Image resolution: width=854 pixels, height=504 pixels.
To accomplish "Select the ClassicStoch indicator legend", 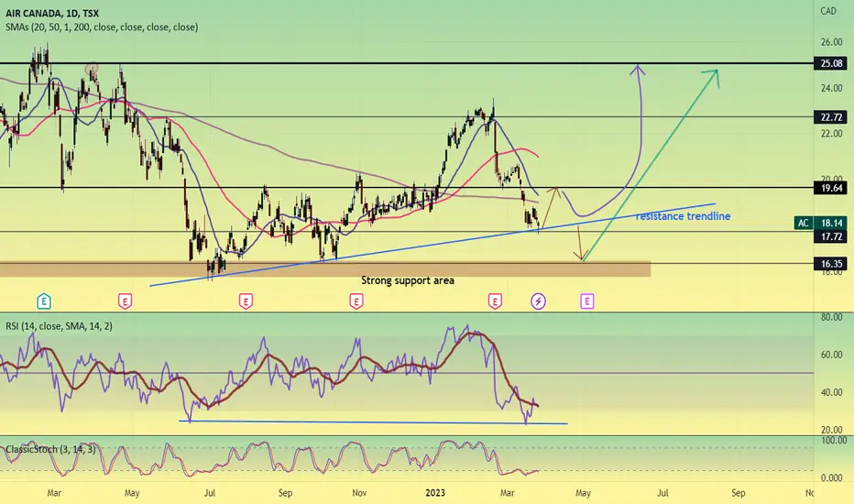I will tap(50, 450).
